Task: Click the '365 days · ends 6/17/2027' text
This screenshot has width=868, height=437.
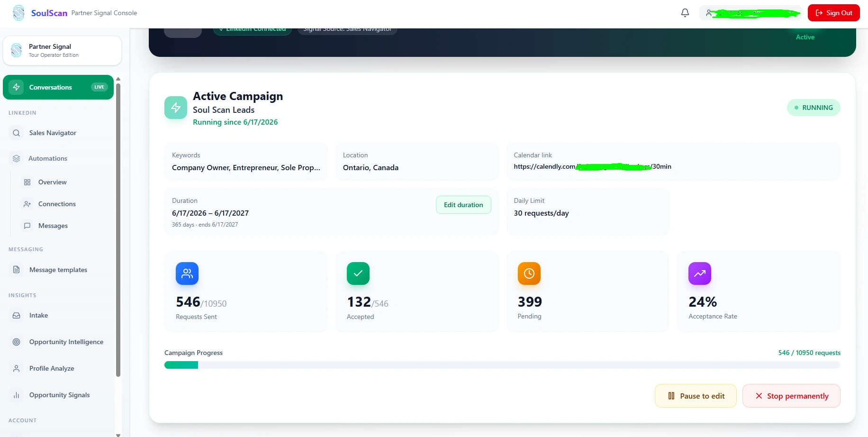Action: (205, 225)
